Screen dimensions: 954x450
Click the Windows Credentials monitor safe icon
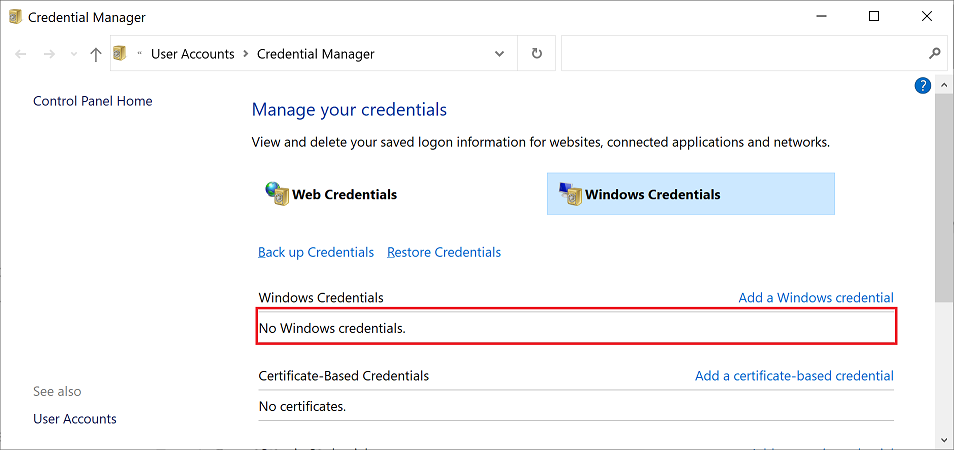point(570,194)
